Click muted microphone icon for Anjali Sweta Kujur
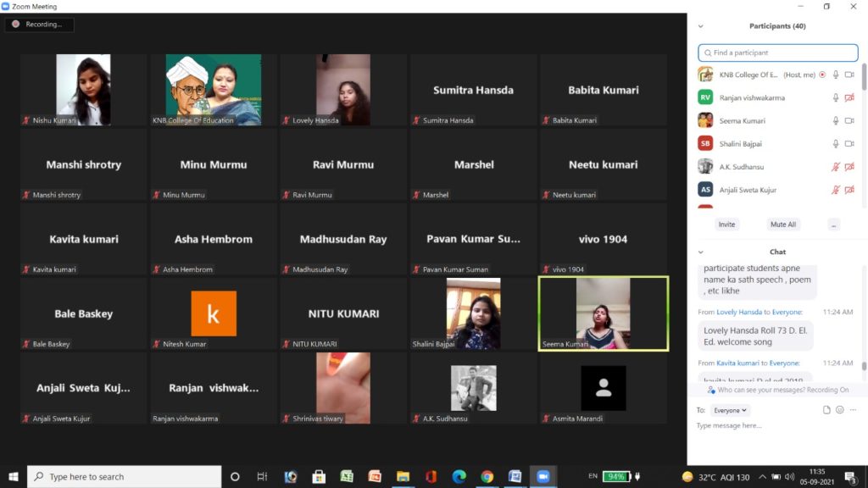The height and width of the screenshot is (488, 868). coord(836,190)
